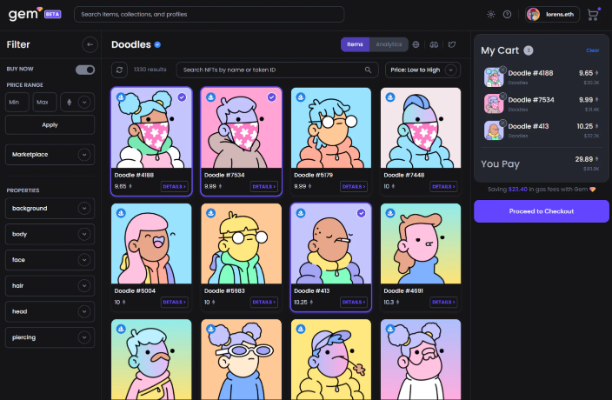The height and width of the screenshot is (400, 612).
Task: Uncheck the Doodle #413 card selection
Action: pyautogui.click(x=361, y=213)
